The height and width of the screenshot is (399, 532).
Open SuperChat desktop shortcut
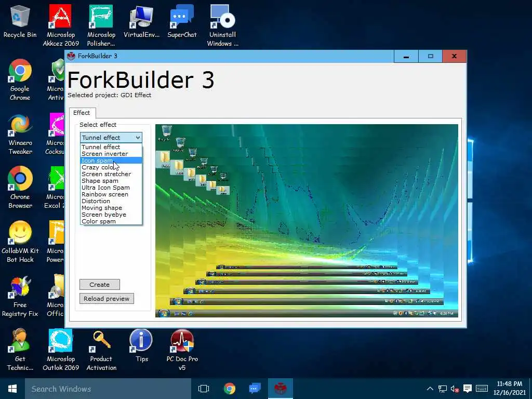pyautogui.click(x=182, y=22)
